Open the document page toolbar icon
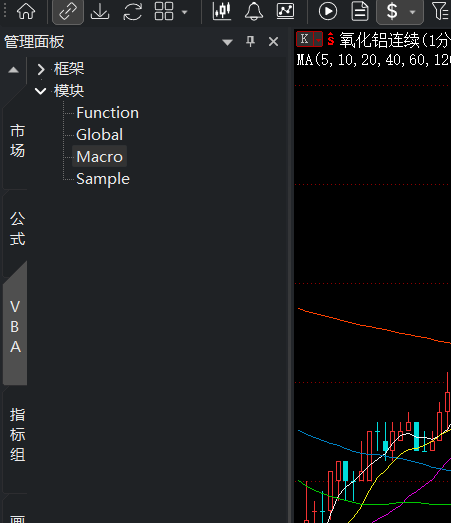The image size is (451, 523). [360, 12]
